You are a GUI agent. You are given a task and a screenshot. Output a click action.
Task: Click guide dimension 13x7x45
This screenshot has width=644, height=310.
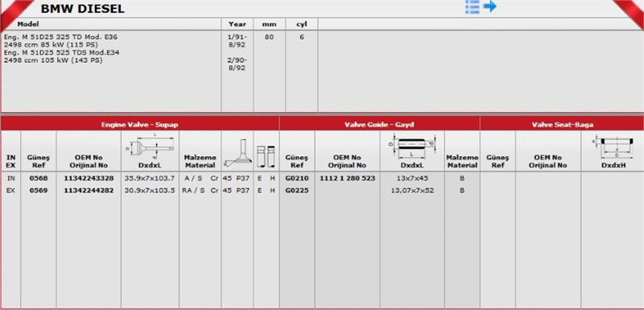[x=412, y=178]
